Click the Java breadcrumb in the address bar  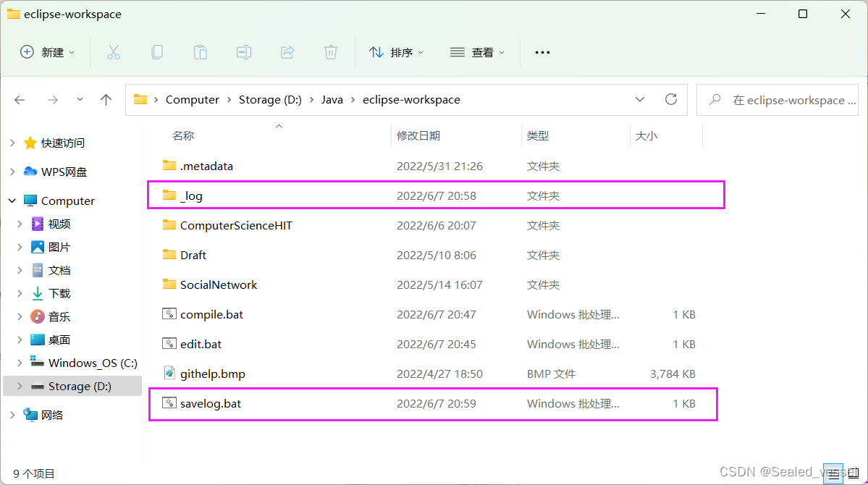click(332, 99)
